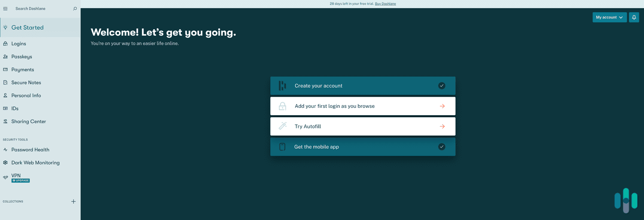Image resolution: width=644 pixels, height=220 pixels.
Task: Open Logins in the sidebar
Action: [x=18, y=44]
